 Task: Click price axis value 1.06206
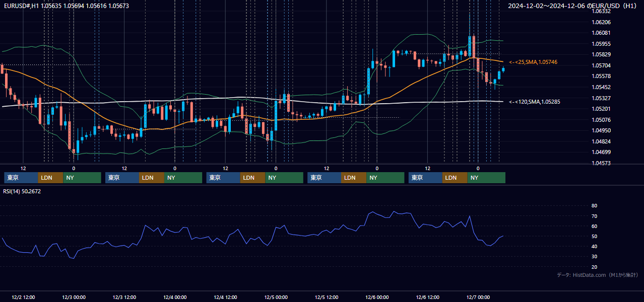(x=601, y=22)
